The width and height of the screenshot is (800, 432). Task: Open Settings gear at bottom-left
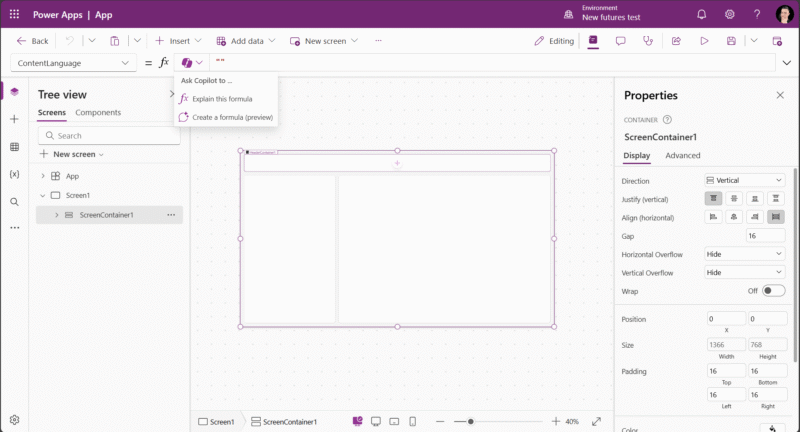(14, 419)
